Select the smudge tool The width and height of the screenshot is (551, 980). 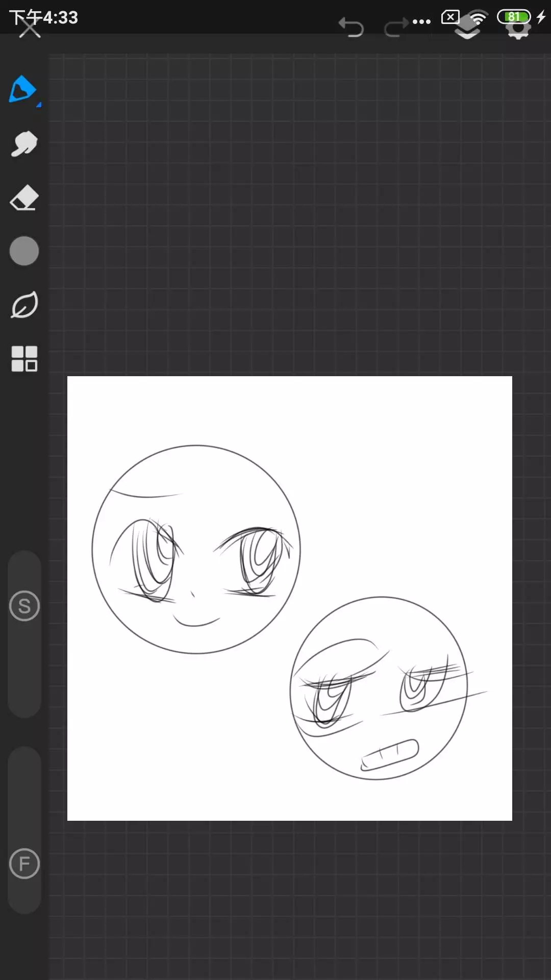(24, 144)
